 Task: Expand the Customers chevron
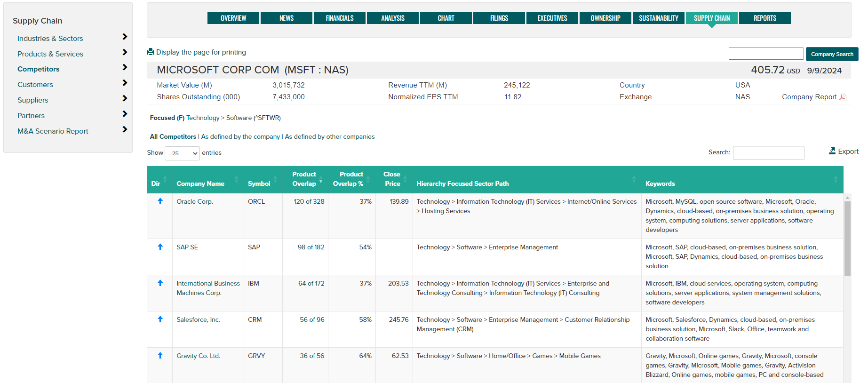[125, 83]
